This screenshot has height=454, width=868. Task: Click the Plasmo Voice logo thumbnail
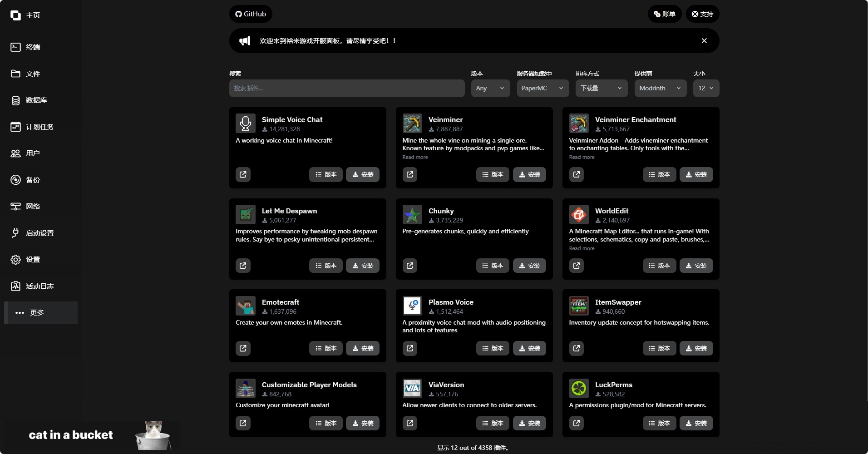click(412, 306)
